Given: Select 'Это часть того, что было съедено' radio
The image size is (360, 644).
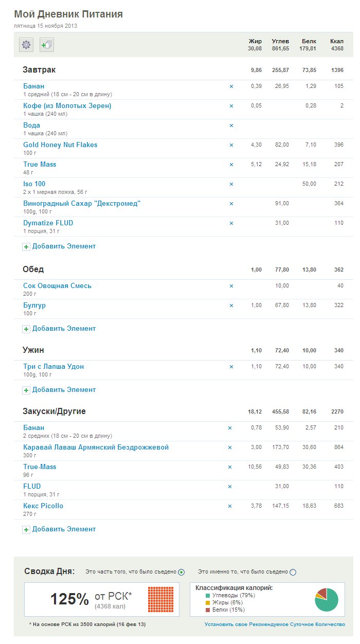Looking at the screenshot, I should pos(181,572).
